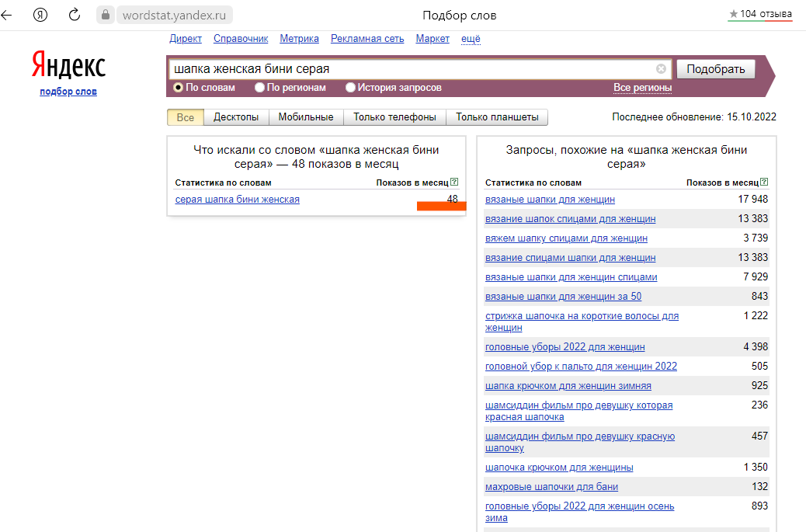The image size is (806, 532).
Task: Switch to the Только телефоны tab
Action: [394, 117]
